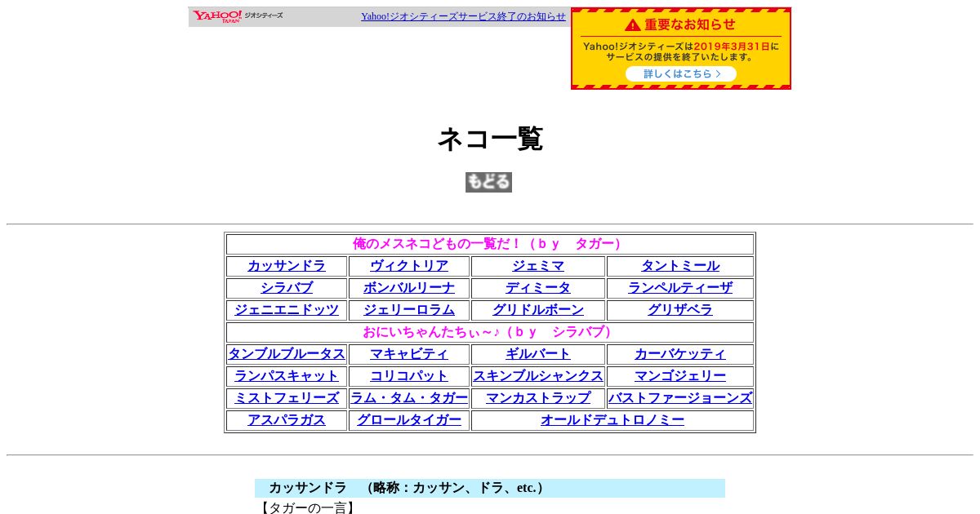
Task: Click the ギルバート link
Action: click(x=538, y=354)
